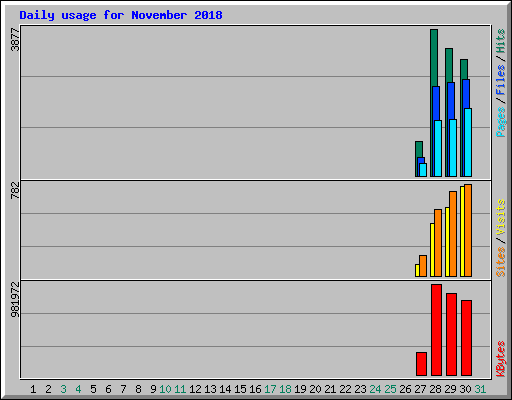Image resolution: width=512 pixels, height=400 pixels.
Task: Click green day label 18 on the x-axis
Action: [x=285, y=389]
